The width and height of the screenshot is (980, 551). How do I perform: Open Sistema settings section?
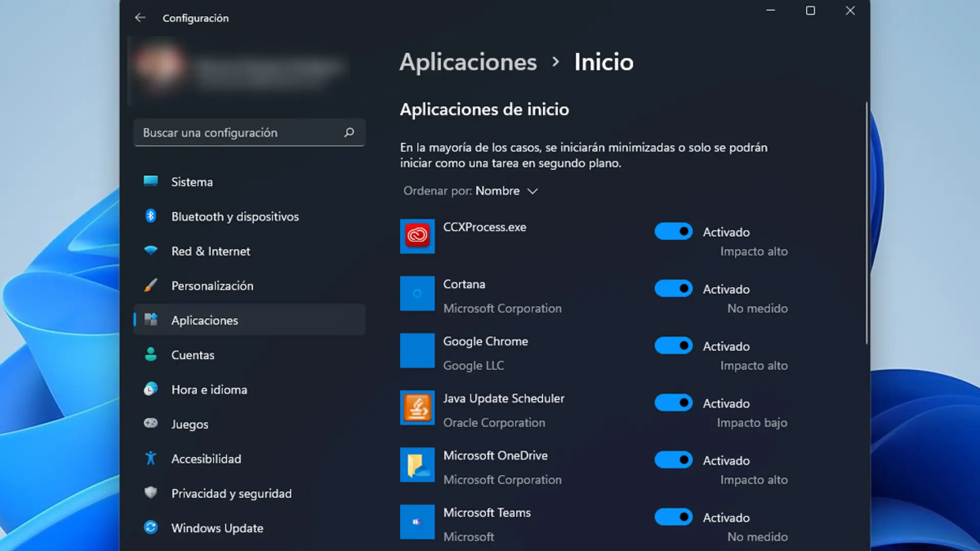coord(192,182)
